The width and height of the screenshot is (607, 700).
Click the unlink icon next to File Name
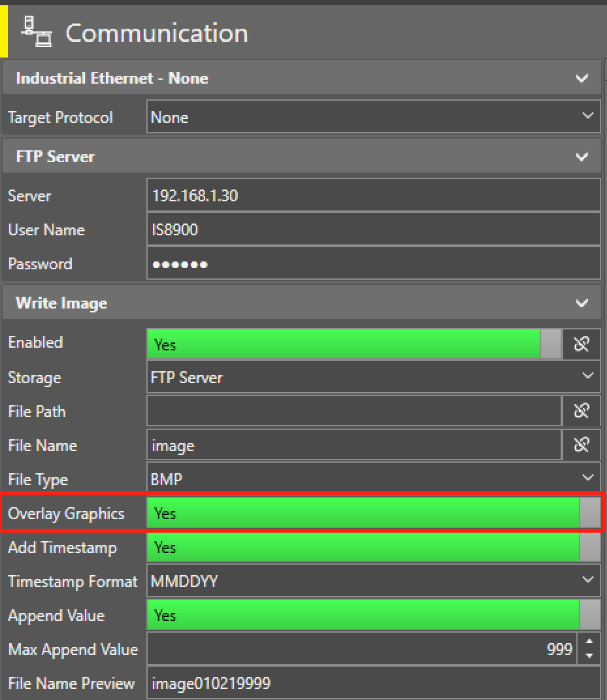click(582, 445)
